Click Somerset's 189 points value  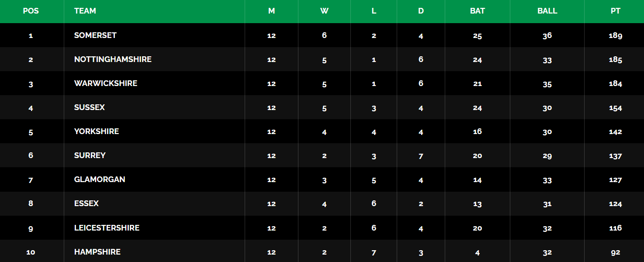point(615,36)
